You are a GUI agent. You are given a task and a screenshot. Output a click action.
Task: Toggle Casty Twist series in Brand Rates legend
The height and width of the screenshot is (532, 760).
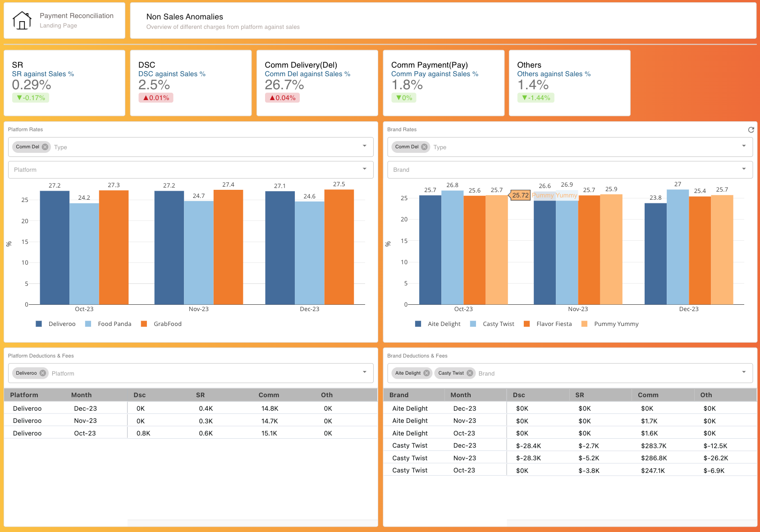[x=492, y=324]
